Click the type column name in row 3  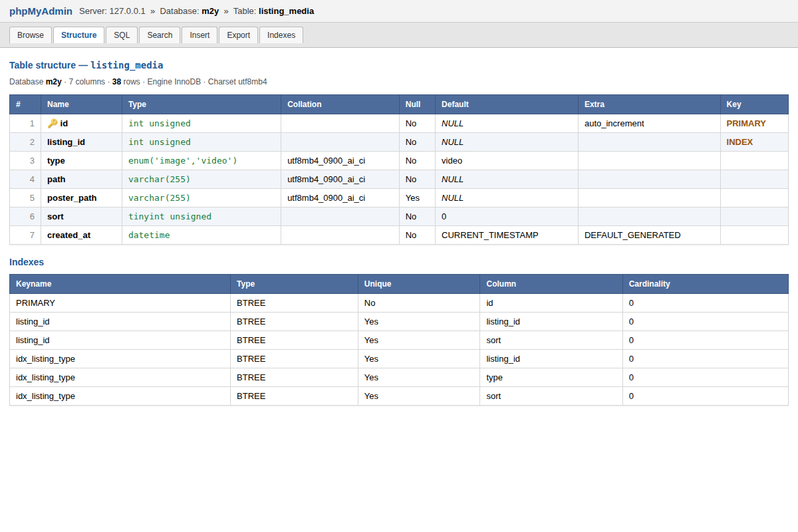point(56,161)
